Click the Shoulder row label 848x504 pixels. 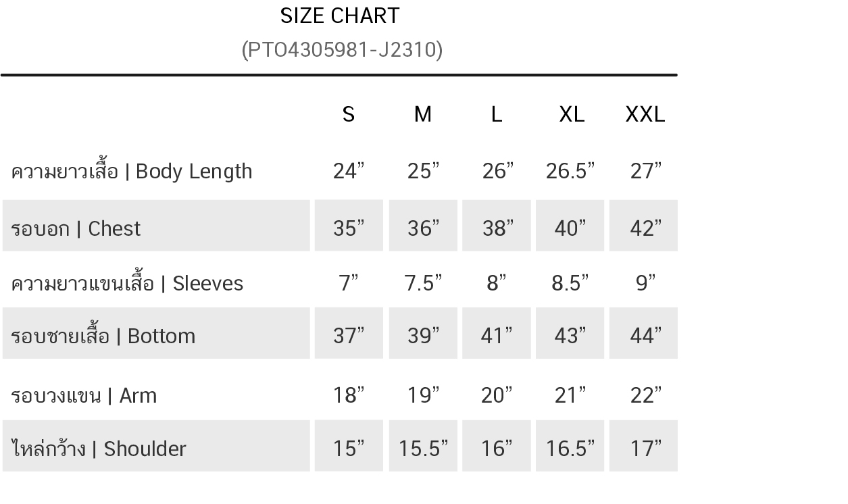99,449
